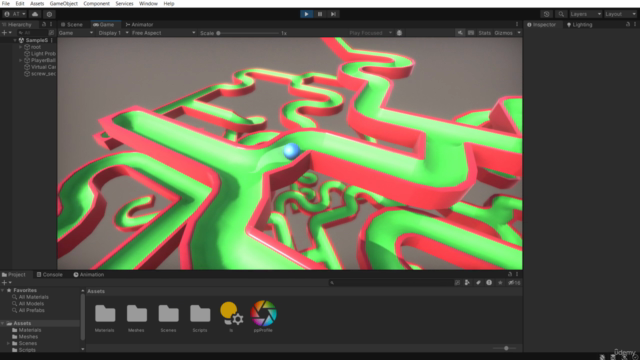This screenshot has width=640, height=360.
Task: Click the favorites star icon in Project
Action: 500,282
